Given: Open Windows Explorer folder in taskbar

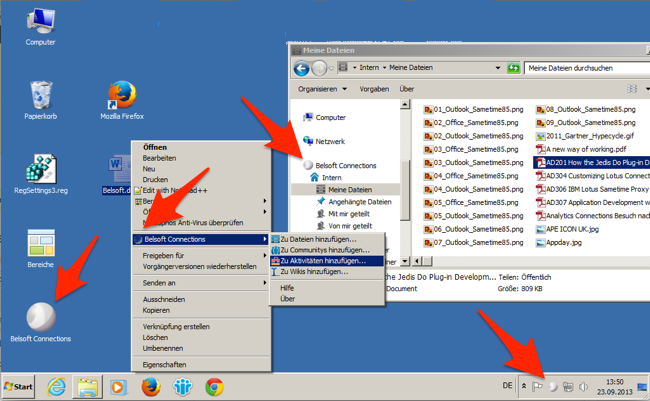Looking at the screenshot, I should click(87, 387).
